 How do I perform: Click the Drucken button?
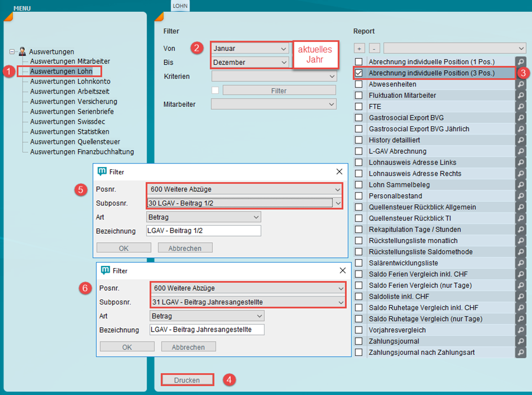click(187, 380)
